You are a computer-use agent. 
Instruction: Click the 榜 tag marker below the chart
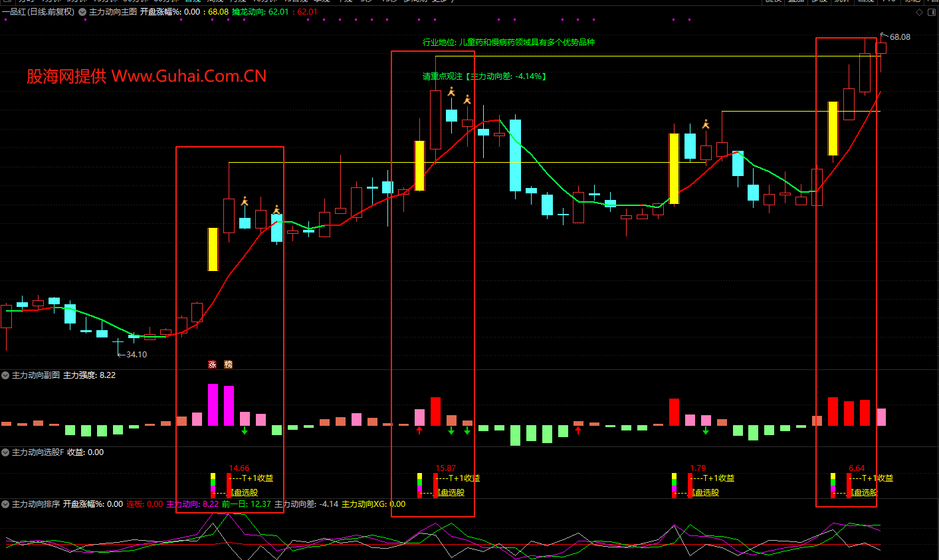point(229,365)
